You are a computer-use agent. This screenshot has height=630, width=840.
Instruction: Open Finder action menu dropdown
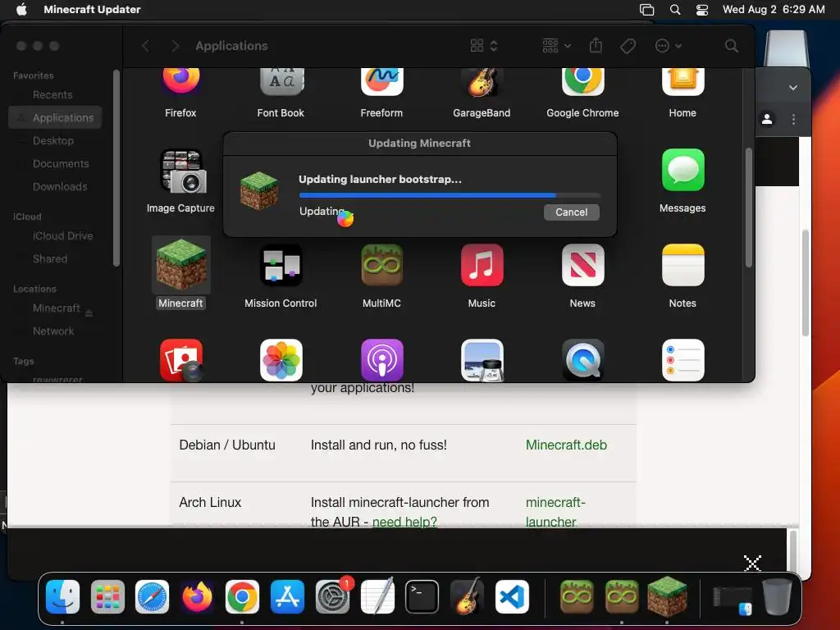(668, 46)
